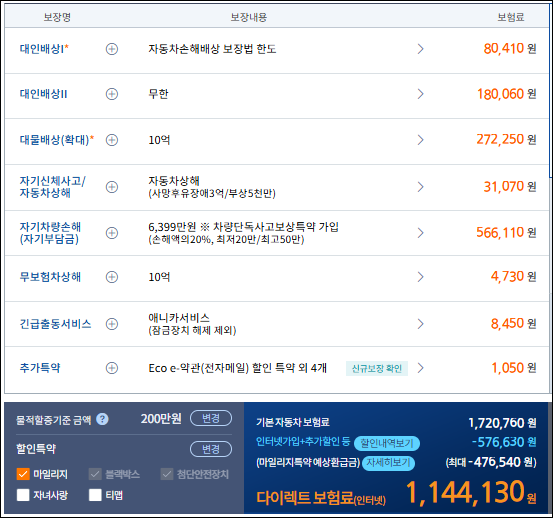Toggle the 첨단안전장치 checkbox
553x518 pixels.
pos(167,474)
